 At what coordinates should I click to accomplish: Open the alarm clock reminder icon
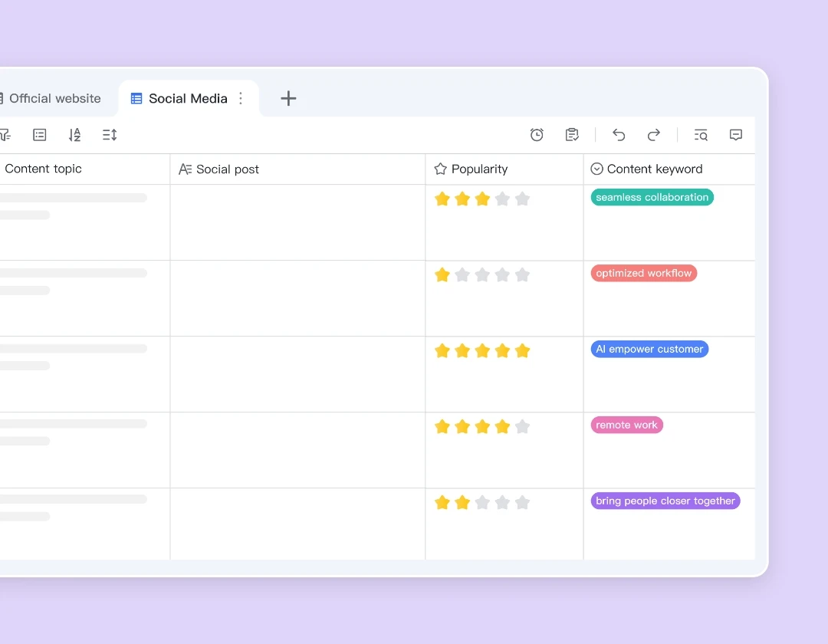point(537,135)
